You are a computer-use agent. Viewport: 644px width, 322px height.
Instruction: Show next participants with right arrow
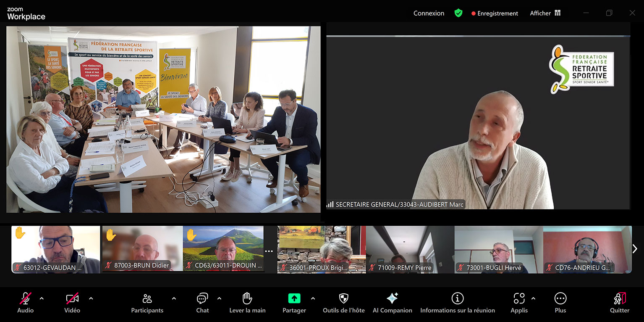635,249
